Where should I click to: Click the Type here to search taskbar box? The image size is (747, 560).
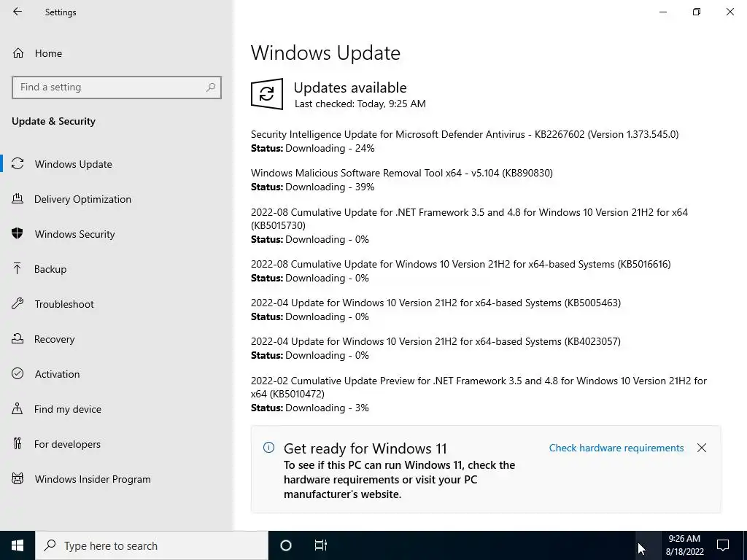(x=152, y=545)
